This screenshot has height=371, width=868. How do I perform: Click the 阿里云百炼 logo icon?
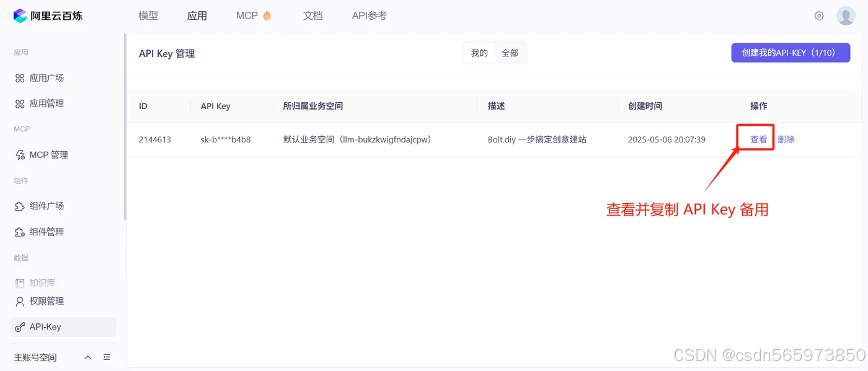point(20,15)
